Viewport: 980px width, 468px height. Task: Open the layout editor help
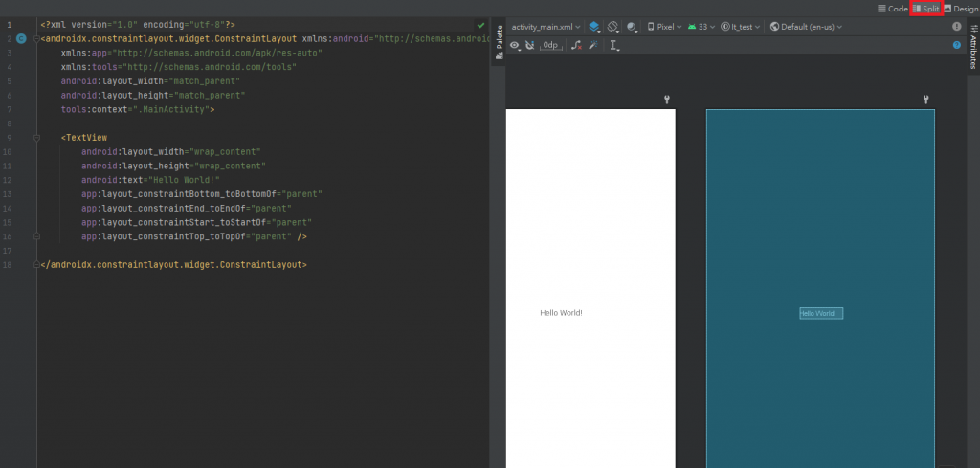tap(957, 45)
